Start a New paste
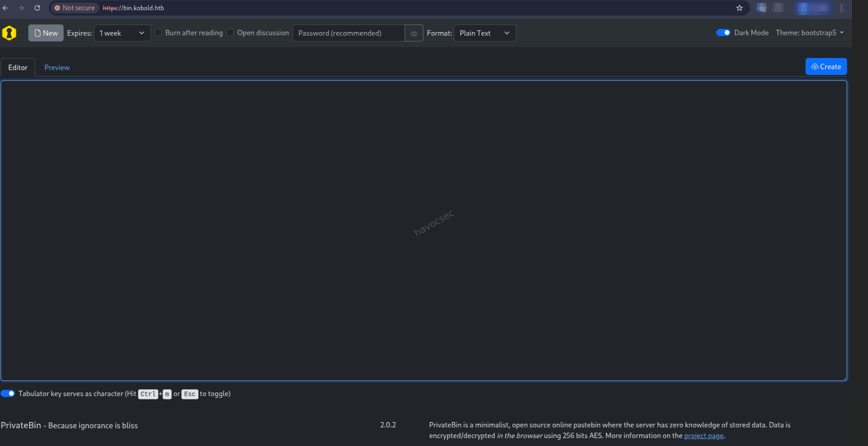 point(46,33)
